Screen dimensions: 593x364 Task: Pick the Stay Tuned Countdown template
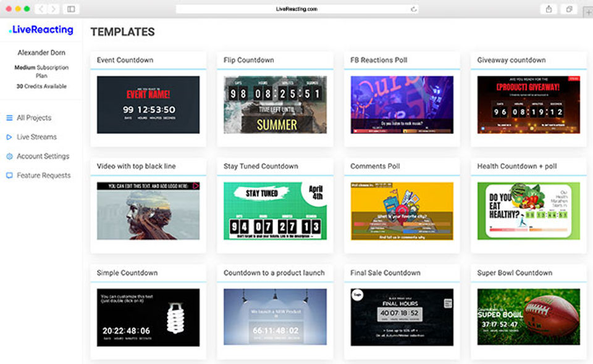(x=275, y=211)
